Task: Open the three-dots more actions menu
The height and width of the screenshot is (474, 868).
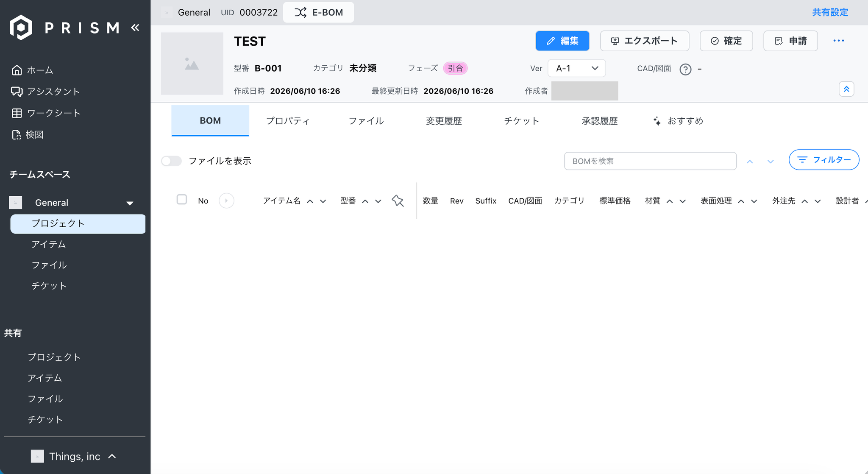Action: coord(839,41)
